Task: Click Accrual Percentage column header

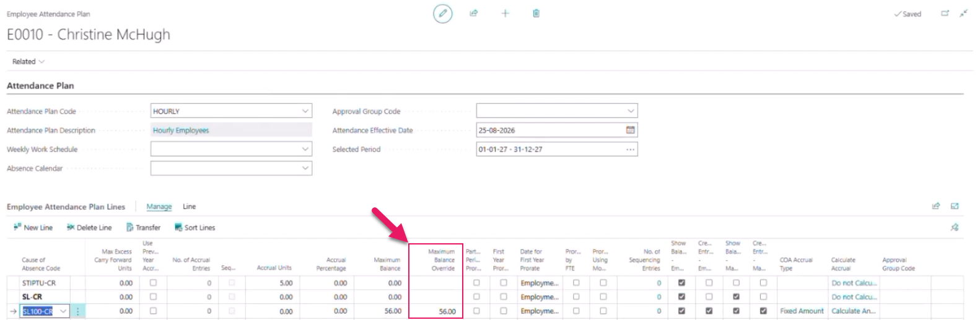Action: click(x=331, y=264)
